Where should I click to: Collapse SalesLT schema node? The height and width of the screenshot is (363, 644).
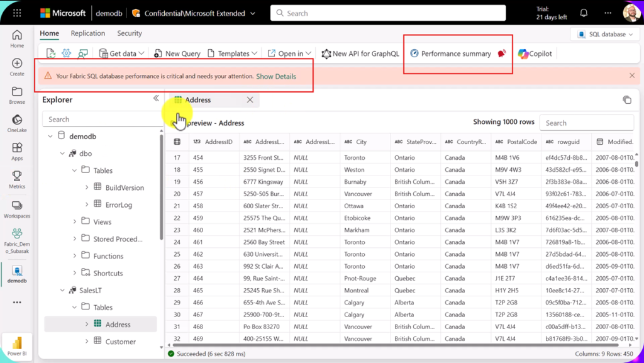pyautogui.click(x=62, y=290)
